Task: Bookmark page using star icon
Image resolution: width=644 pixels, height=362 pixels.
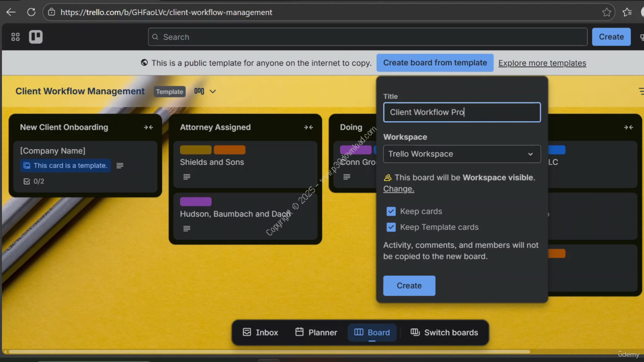Action: point(607,12)
